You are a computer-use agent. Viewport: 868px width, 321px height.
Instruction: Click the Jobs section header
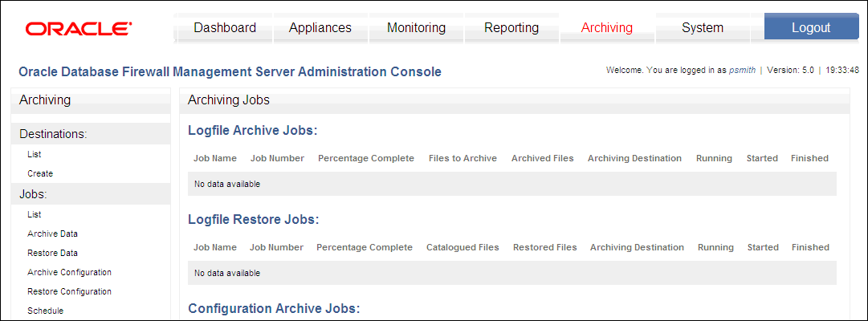coord(91,193)
